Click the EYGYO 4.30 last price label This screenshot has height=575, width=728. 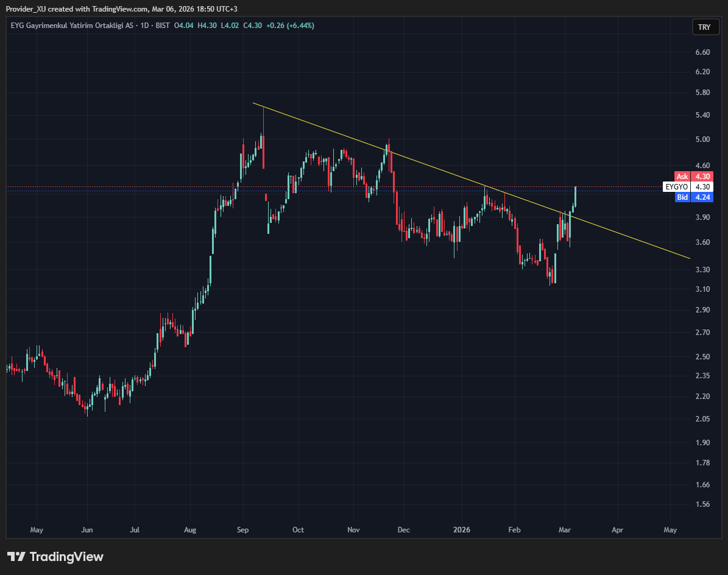pyautogui.click(x=688, y=186)
